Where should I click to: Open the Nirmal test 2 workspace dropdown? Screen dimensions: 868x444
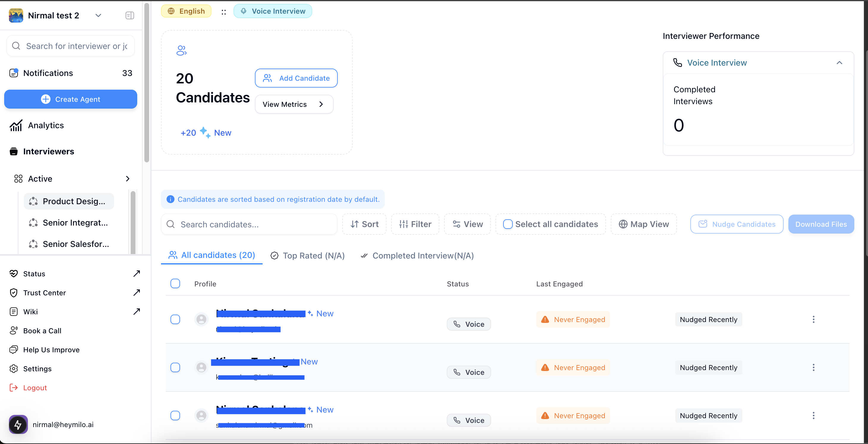pos(98,15)
